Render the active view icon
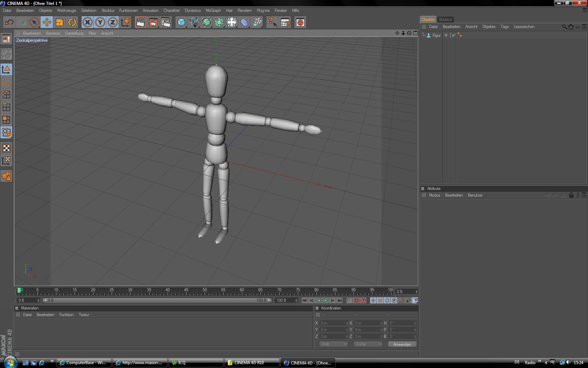 140,22
